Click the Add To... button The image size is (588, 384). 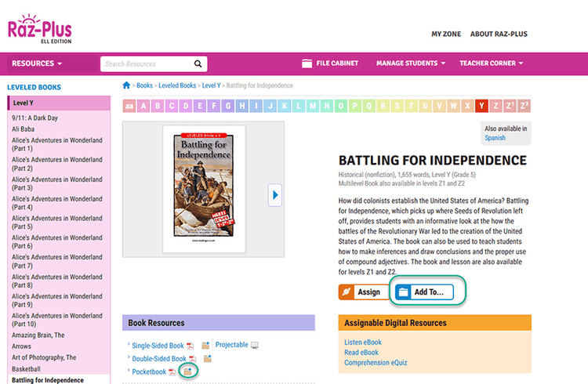coord(424,292)
